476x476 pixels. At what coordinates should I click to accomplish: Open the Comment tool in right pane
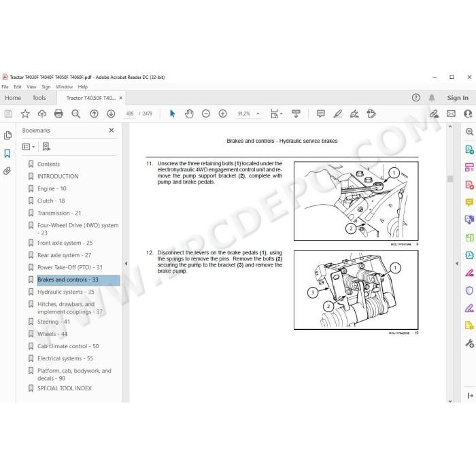pos(469,203)
